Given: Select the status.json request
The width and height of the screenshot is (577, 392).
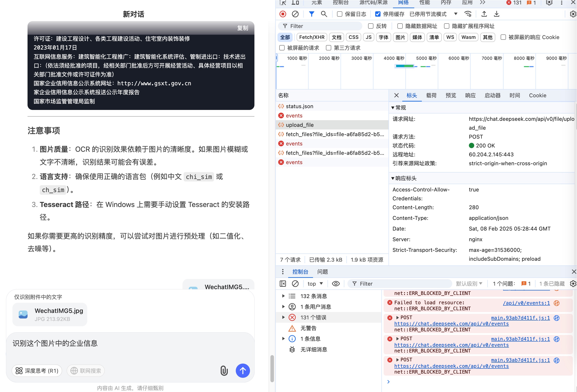Looking at the screenshot, I should point(332,106).
